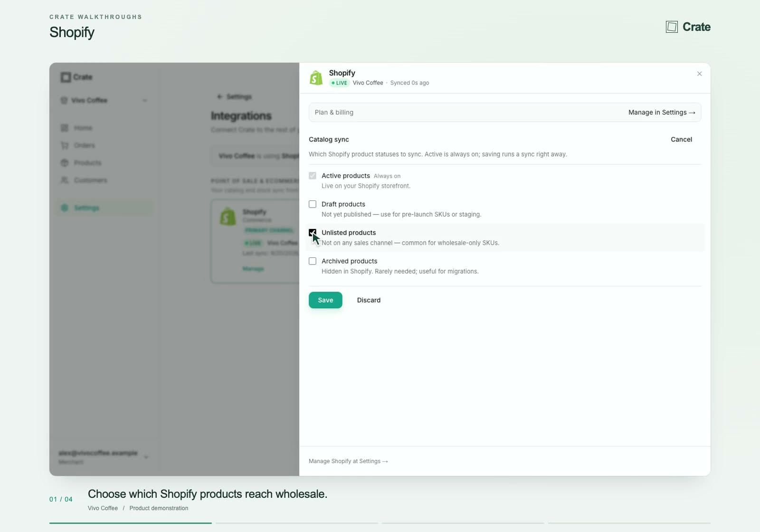Screen dimensions: 760x532
Task: Click the '01 / 04' step counter
Action: (x=61, y=499)
